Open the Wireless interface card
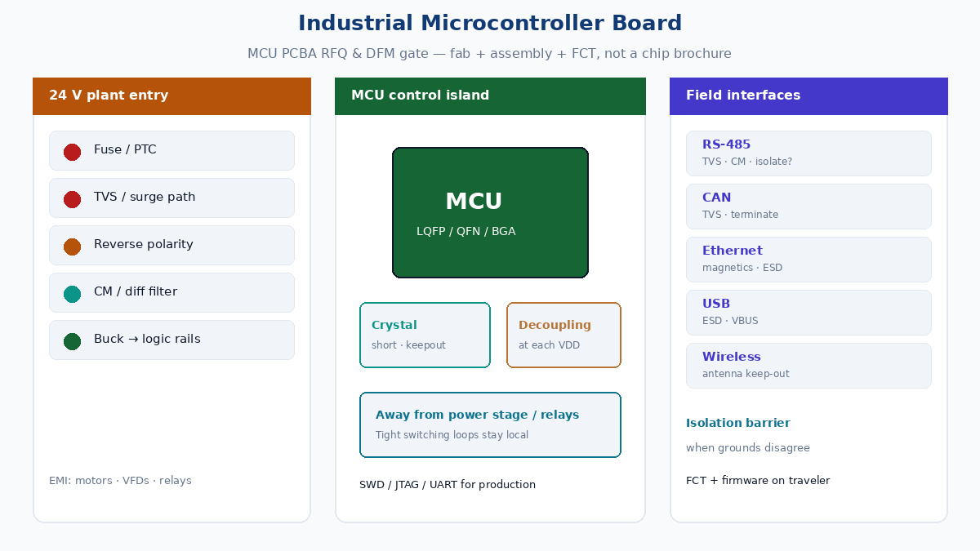Screen dimensions: 980x551 click(x=808, y=366)
